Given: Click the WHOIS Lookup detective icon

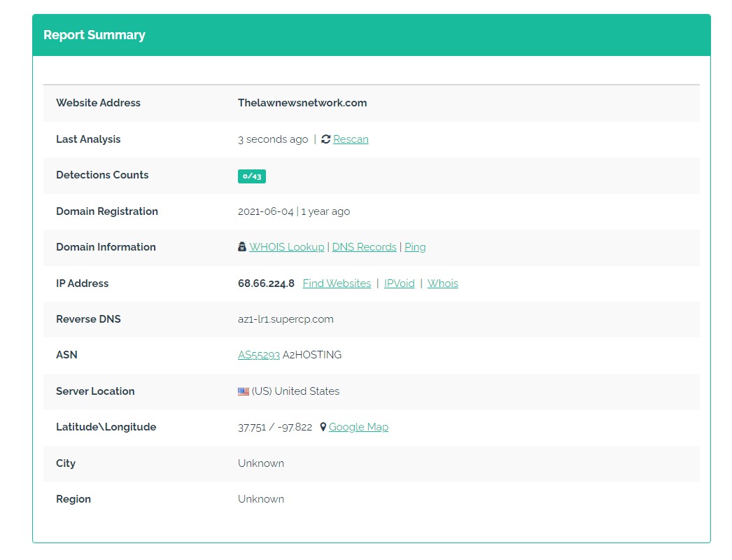Looking at the screenshot, I should coord(242,246).
